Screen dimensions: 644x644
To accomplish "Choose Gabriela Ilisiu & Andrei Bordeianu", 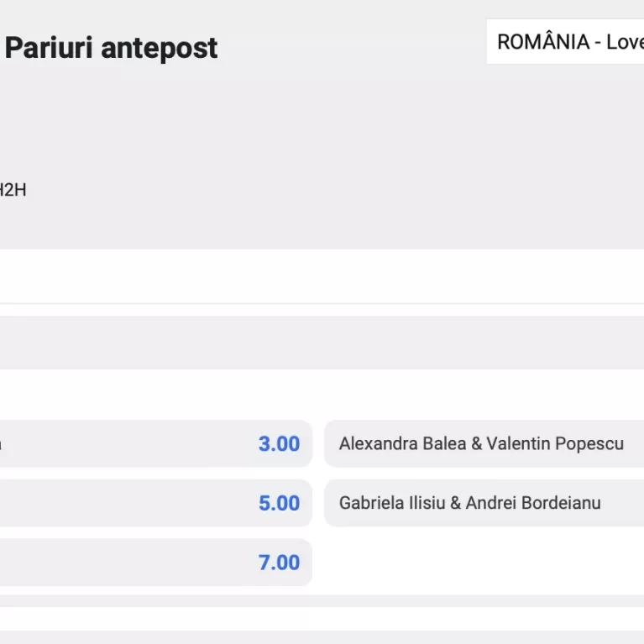I will click(484, 503).
